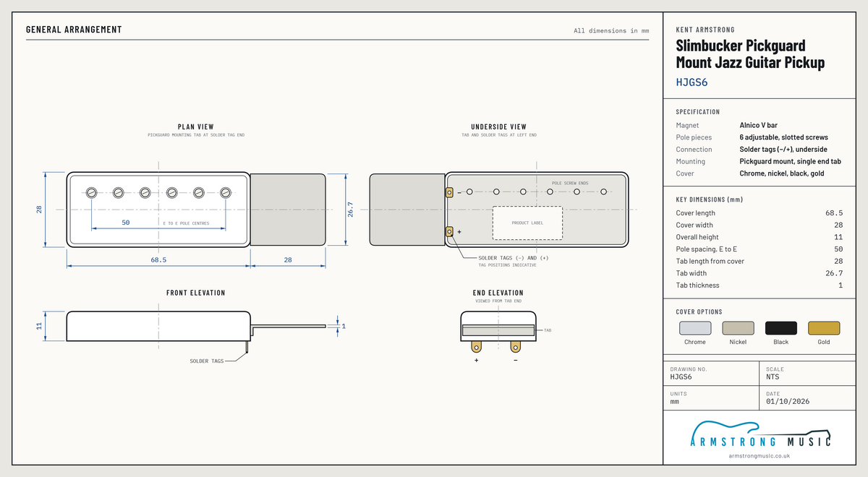The height and width of the screenshot is (477, 868).
Task: Click the 'Slimbucker Pickguard Mount Jazz Guitar Pickup' title
Action: (x=750, y=54)
